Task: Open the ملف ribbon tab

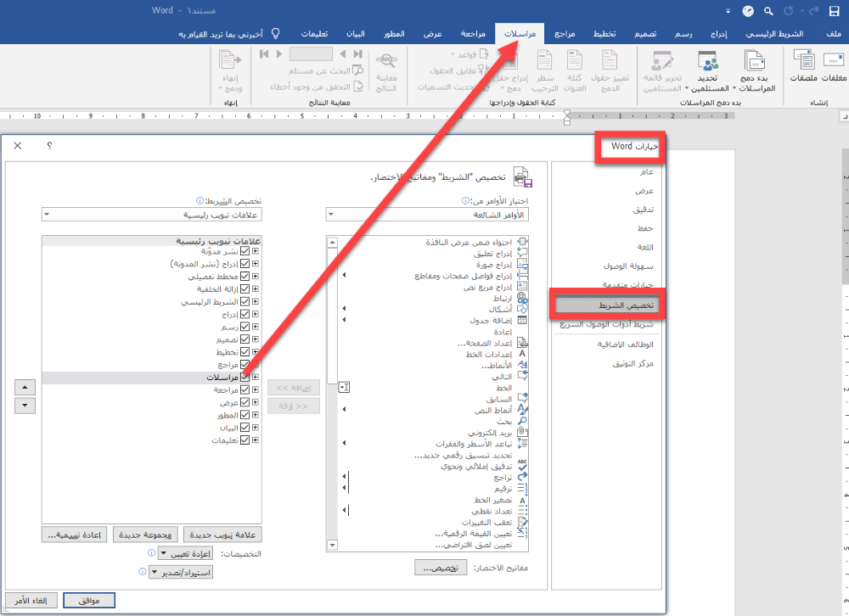Action: [834, 34]
